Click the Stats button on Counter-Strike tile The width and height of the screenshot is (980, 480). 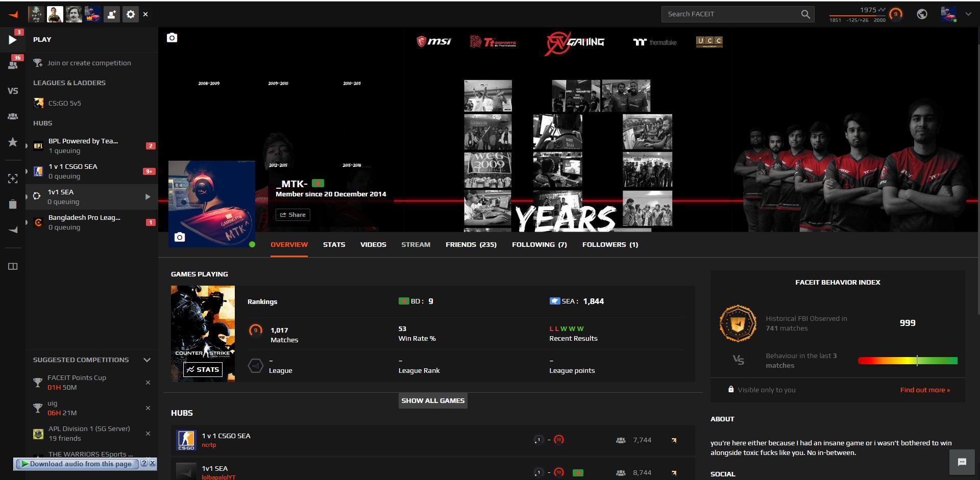(203, 369)
